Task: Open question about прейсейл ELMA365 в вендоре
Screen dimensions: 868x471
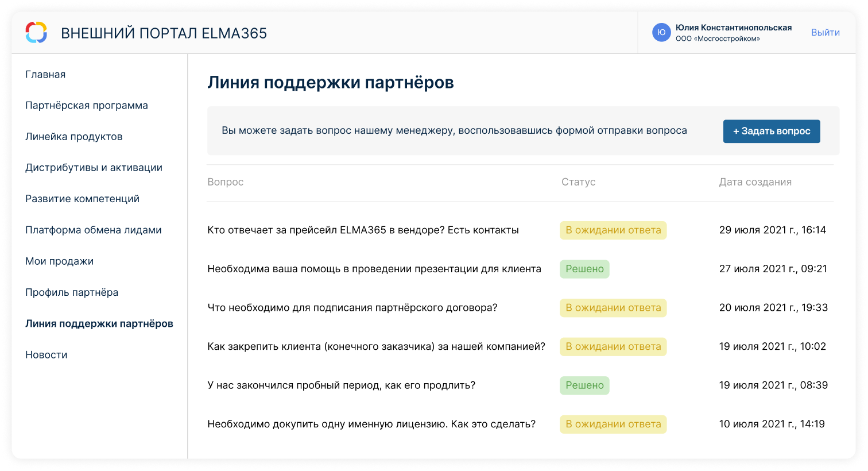Action: coord(363,230)
